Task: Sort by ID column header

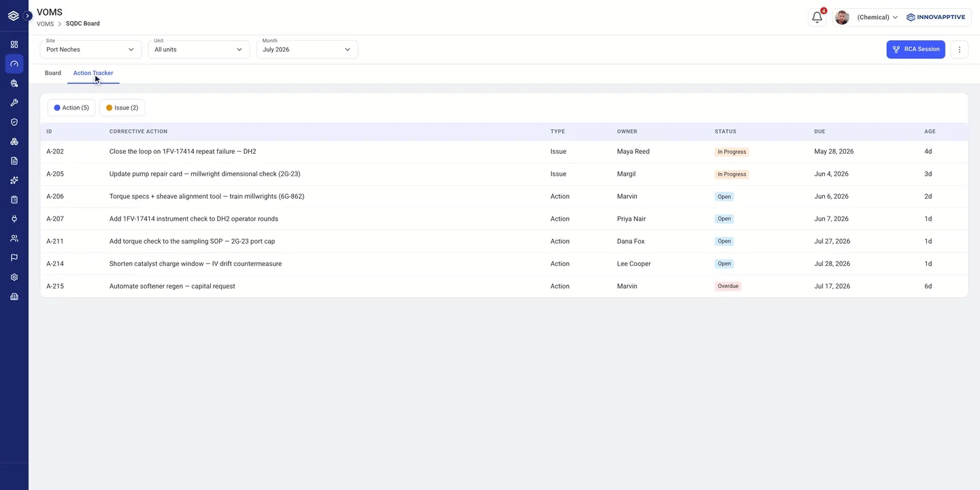Action: [x=49, y=131]
